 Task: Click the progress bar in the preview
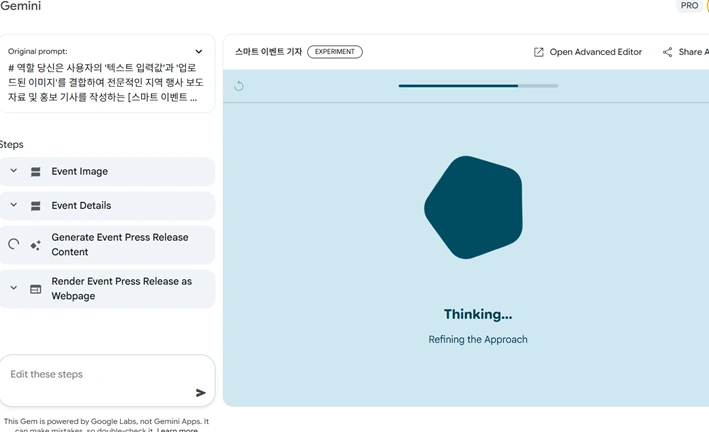point(478,85)
